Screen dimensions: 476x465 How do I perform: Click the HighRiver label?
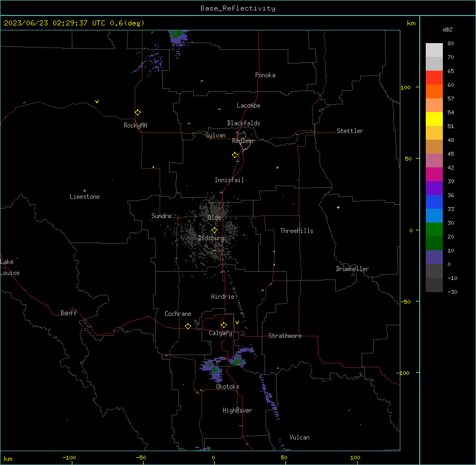237,410
